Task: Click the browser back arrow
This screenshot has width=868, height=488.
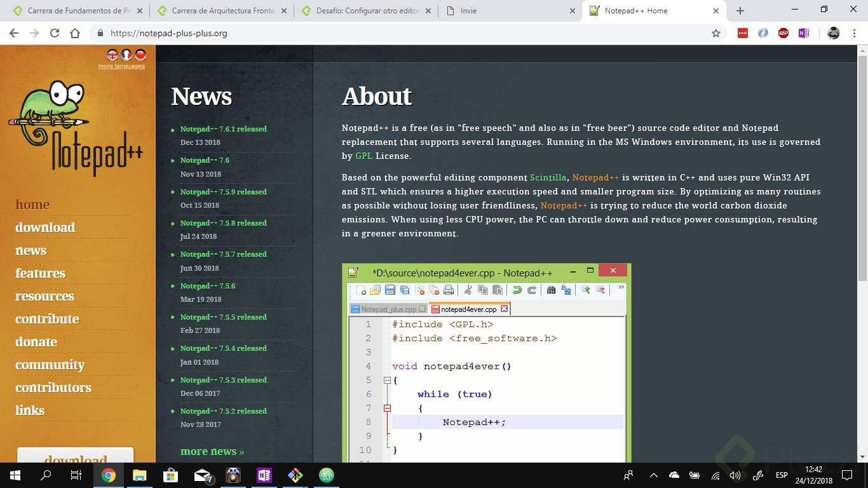Action: pos(14,33)
